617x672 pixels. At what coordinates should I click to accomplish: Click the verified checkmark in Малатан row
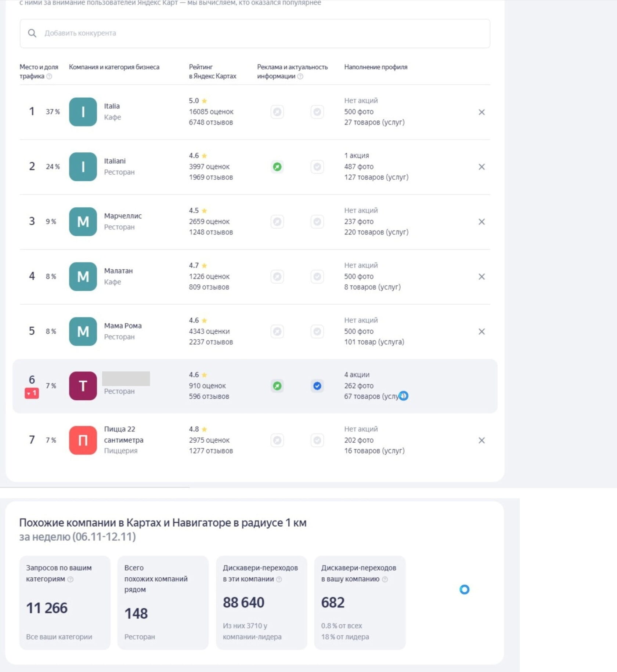click(317, 276)
